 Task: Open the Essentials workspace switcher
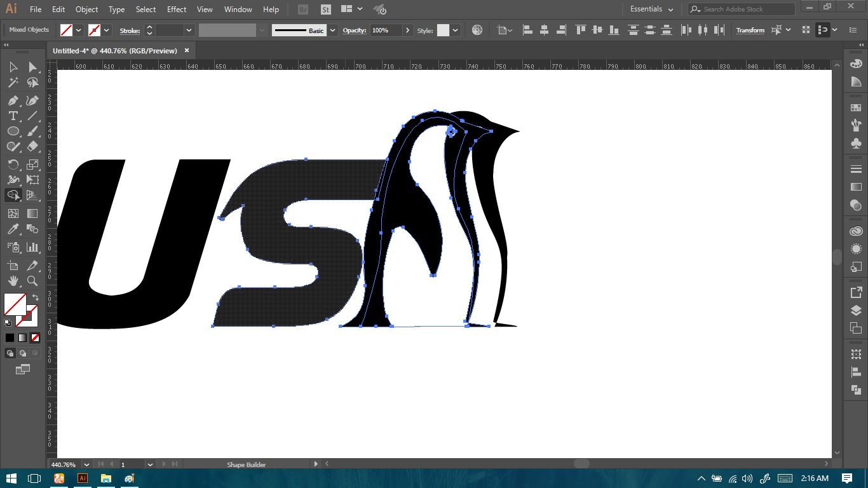(x=652, y=10)
